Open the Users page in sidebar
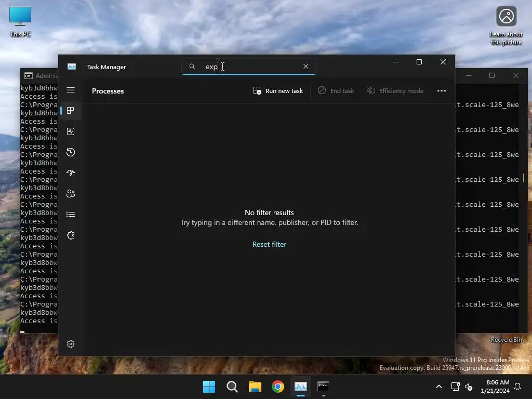The height and width of the screenshot is (399, 532). tap(71, 193)
